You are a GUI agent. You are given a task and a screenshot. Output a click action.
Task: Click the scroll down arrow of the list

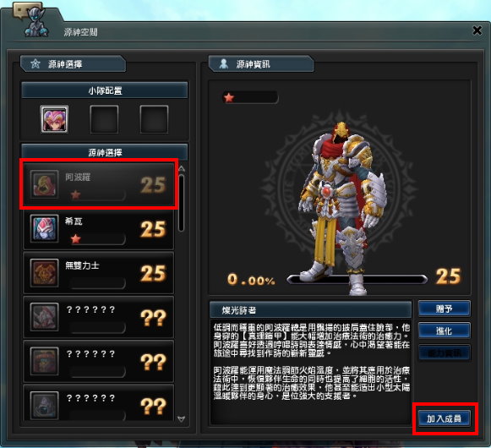[x=182, y=419]
